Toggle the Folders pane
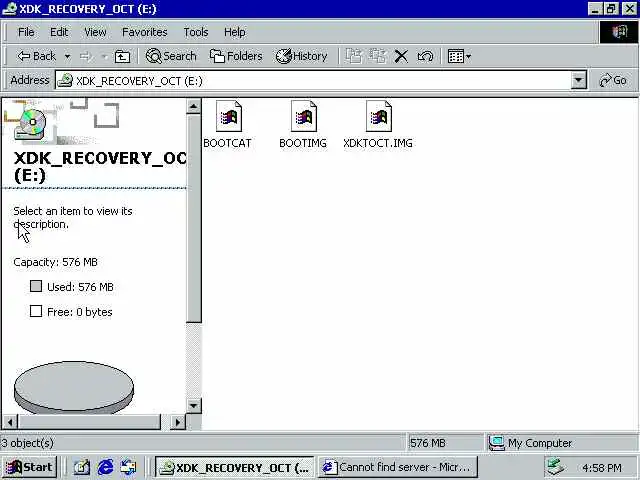 tap(236, 56)
